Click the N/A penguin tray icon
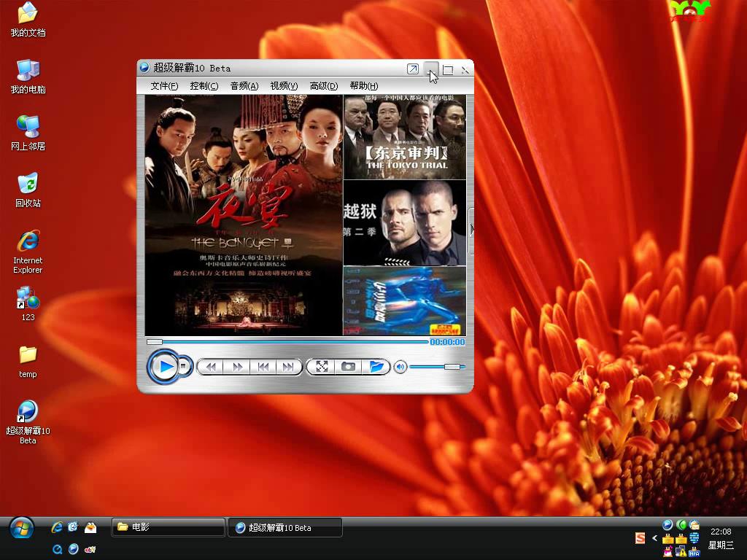 click(x=694, y=551)
